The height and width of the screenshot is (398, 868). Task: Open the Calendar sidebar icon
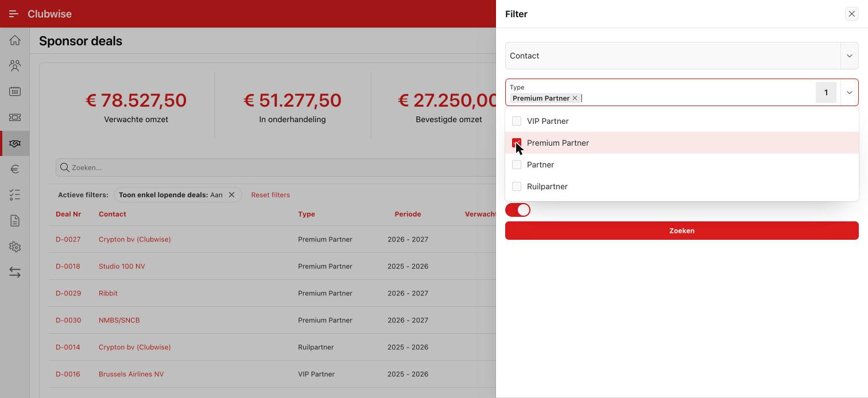(15, 92)
